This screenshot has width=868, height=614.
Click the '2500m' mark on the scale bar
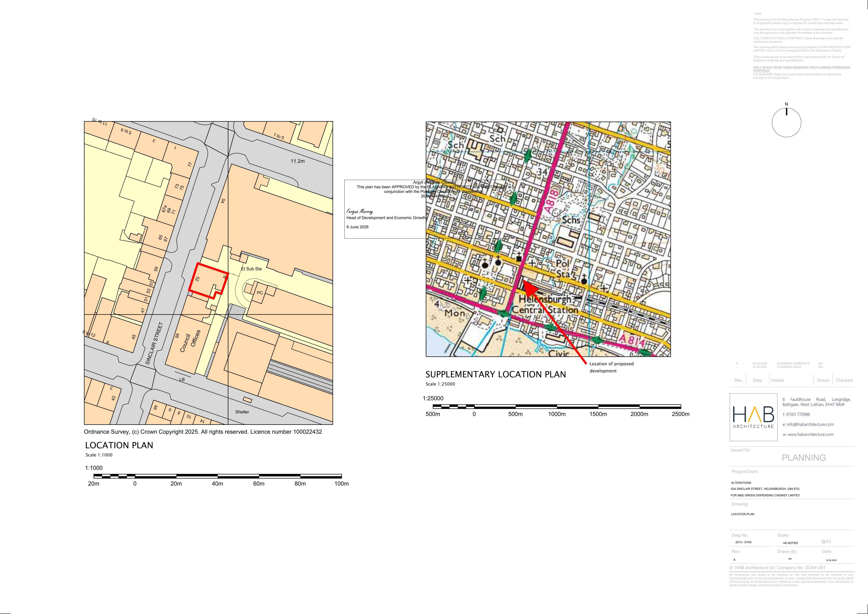680,414
